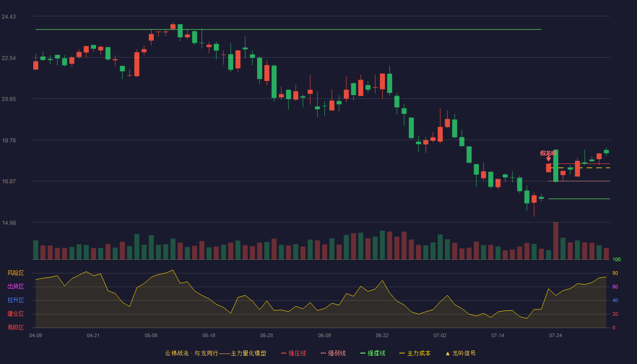The image size is (637, 364).
Task: Click the 05-18 date label
Action: point(209,335)
